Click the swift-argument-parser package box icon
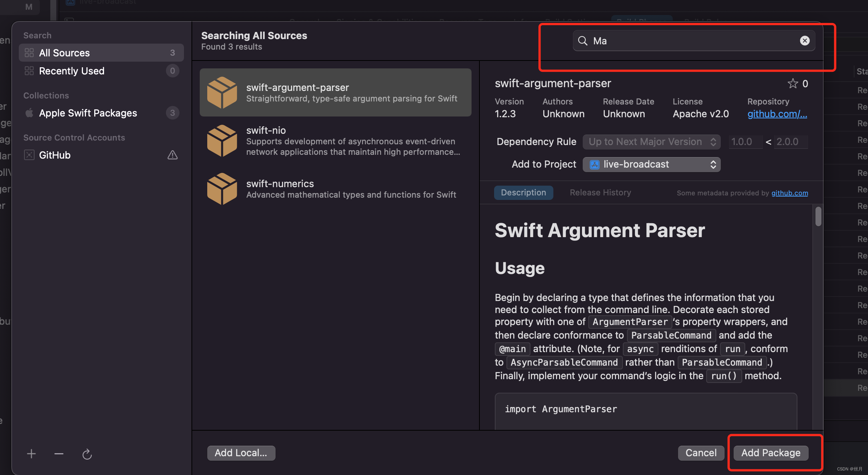This screenshot has height=475, width=868. pyautogui.click(x=222, y=92)
